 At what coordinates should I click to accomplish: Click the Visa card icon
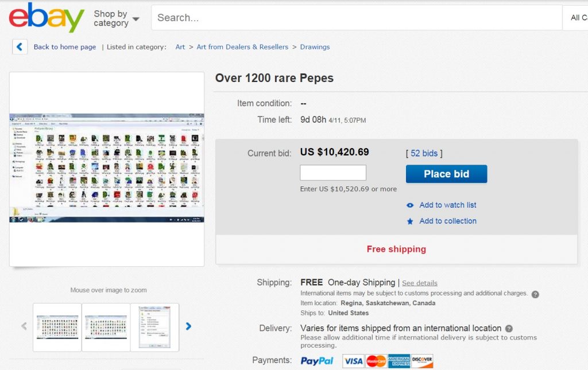(x=354, y=361)
